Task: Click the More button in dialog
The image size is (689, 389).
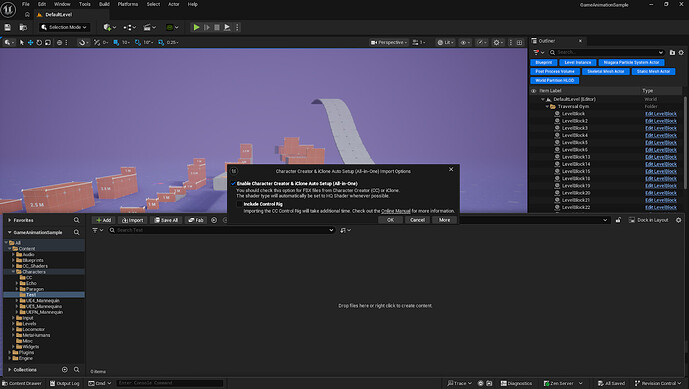Action: (x=444, y=220)
